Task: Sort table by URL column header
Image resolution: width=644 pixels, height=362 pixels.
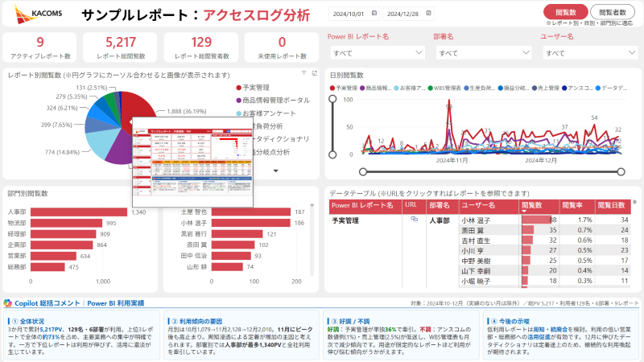Action: point(414,207)
